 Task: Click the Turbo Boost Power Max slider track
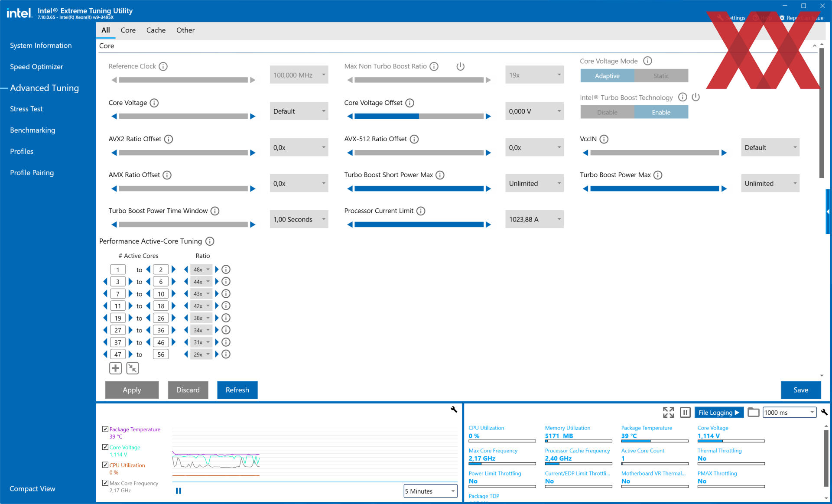(655, 189)
